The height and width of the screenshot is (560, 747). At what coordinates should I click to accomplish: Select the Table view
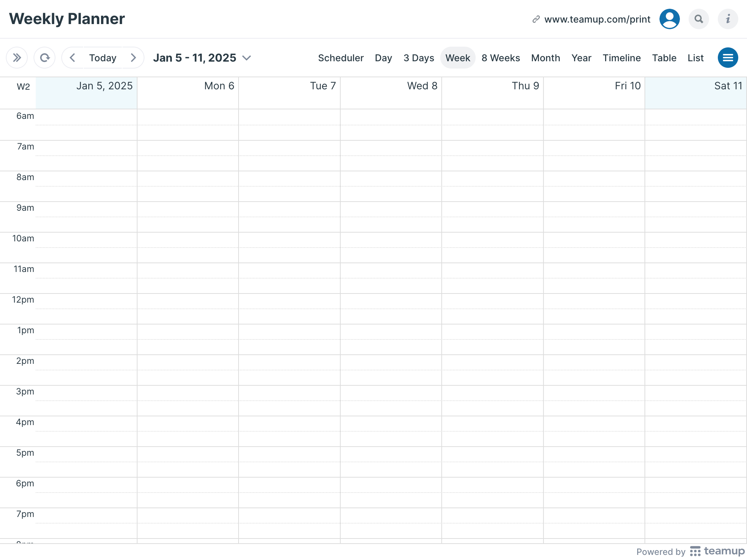pyautogui.click(x=664, y=58)
